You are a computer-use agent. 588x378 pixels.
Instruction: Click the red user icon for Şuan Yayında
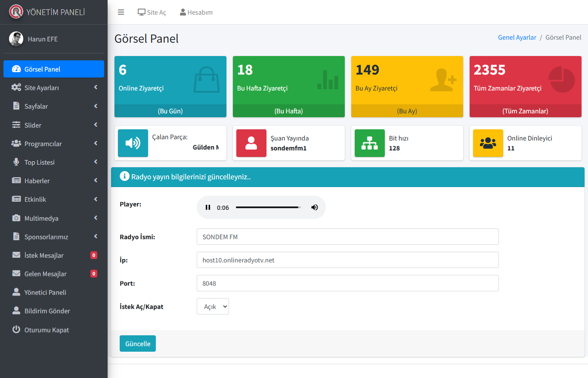tap(251, 143)
